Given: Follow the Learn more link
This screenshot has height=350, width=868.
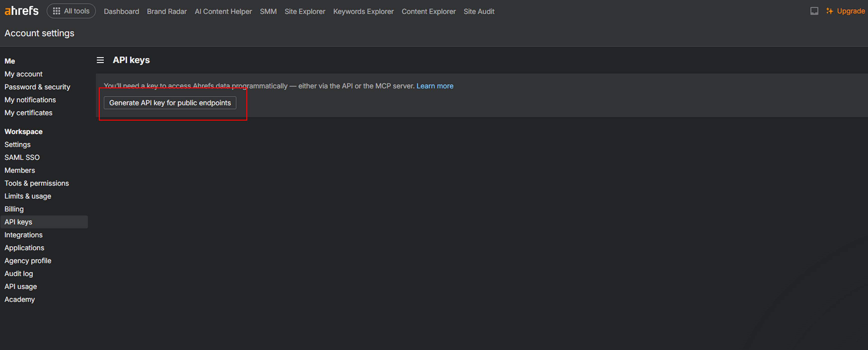Looking at the screenshot, I should point(435,86).
